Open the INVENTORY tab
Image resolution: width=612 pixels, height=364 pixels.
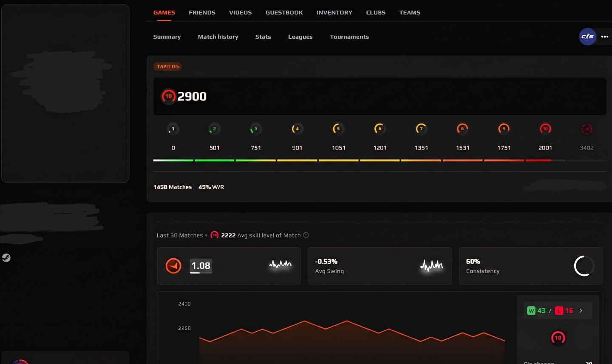[x=334, y=13]
